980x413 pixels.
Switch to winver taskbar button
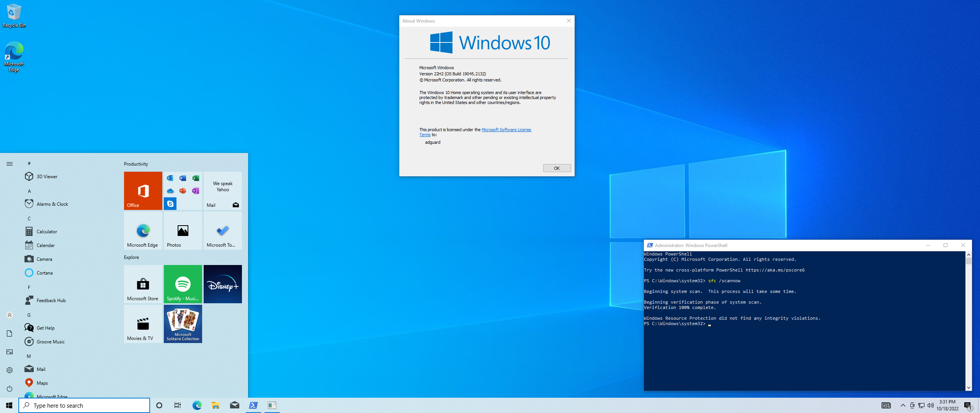272,405
